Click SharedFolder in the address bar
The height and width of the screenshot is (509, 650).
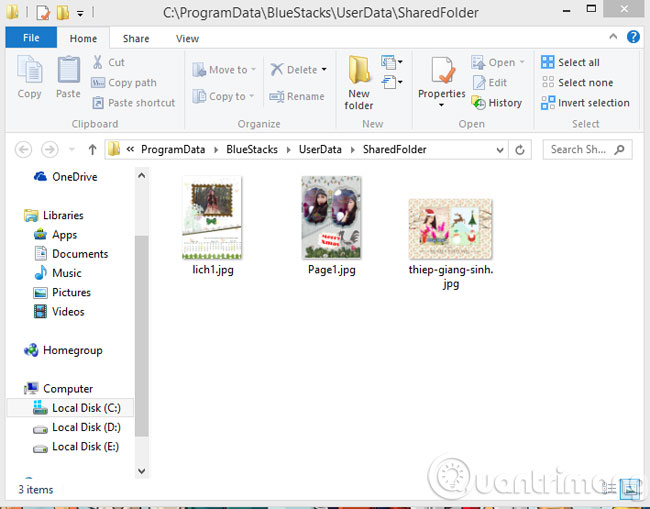coord(395,149)
